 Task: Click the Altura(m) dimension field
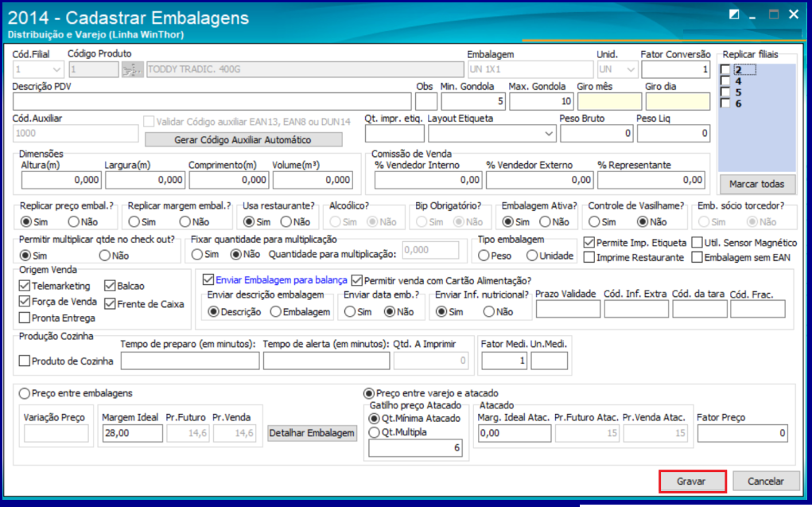tap(61, 180)
